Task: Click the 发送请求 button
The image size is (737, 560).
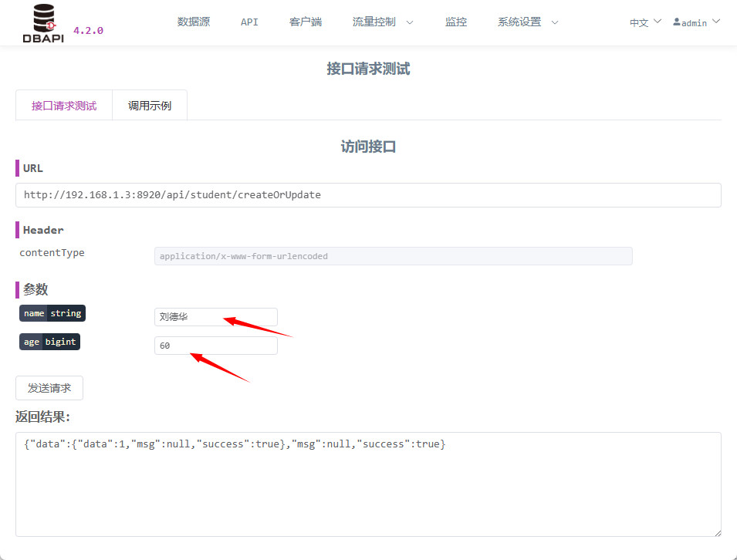Action: pos(49,388)
